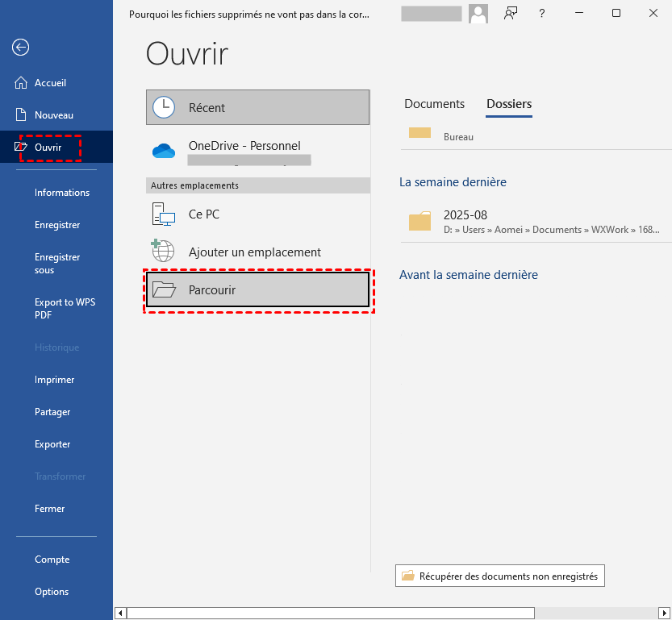Click the Ce PC computer icon
672x620 pixels.
coord(164,214)
